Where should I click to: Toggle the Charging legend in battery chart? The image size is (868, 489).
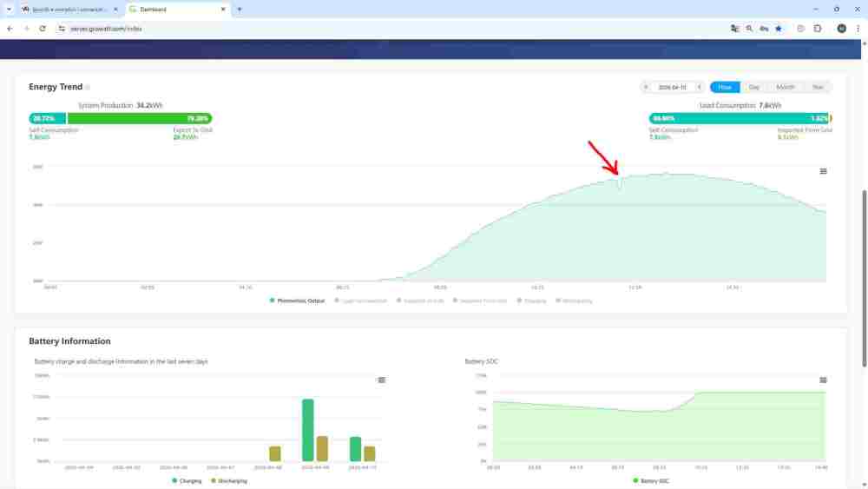coord(187,480)
